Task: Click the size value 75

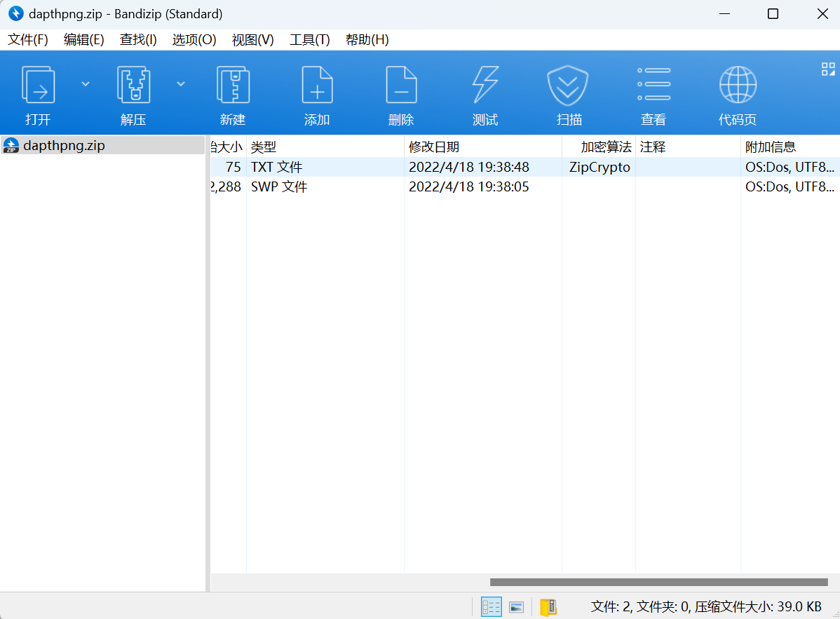Action: pos(233,167)
